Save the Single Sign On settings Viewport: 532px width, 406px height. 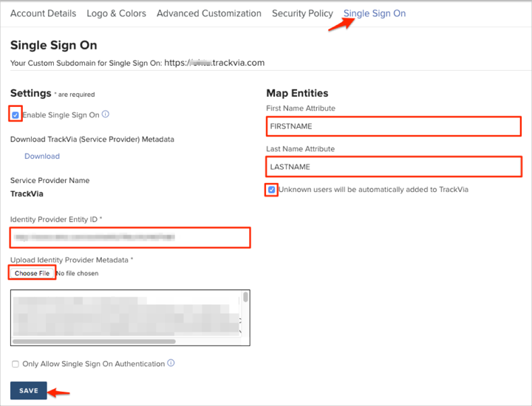pyautogui.click(x=29, y=390)
